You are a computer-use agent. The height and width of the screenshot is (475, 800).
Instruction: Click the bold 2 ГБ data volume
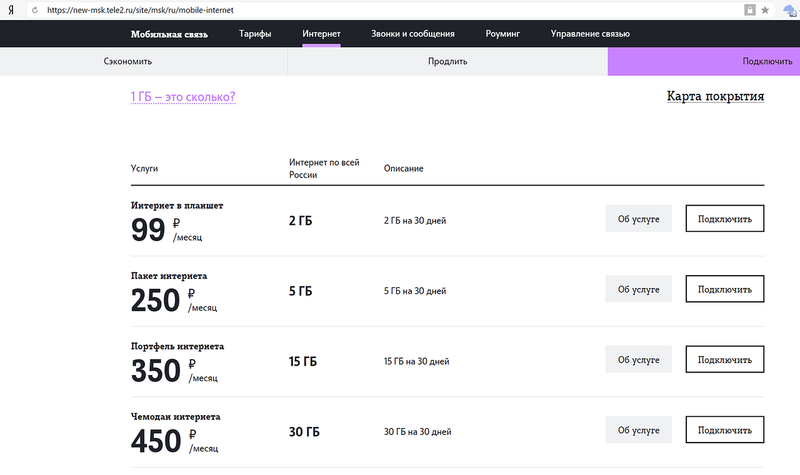301,221
